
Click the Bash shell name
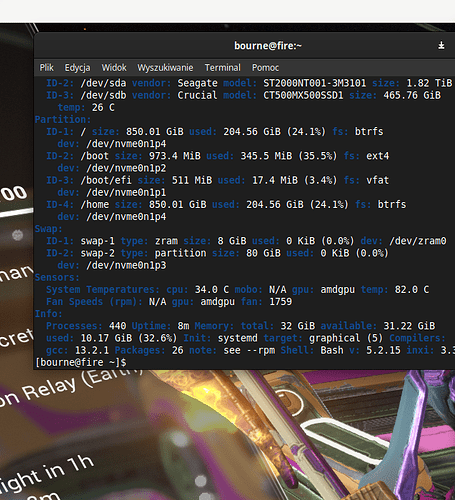[x=332, y=350]
